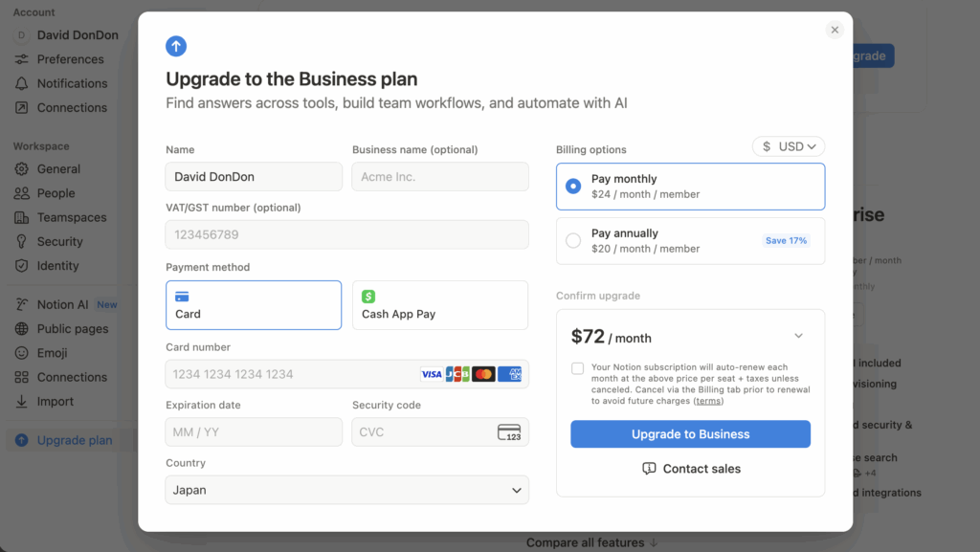980x552 pixels.
Task: Check the auto-renew agreement checkbox
Action: click(x=577, y=368)
